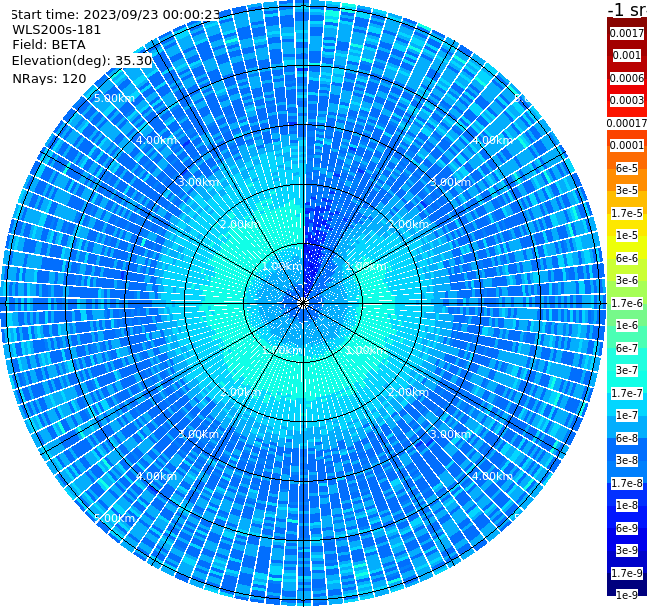The image size is (647, 607).
Task: Select the WLS200s-181 instrument label
Action: pos(57,30)
